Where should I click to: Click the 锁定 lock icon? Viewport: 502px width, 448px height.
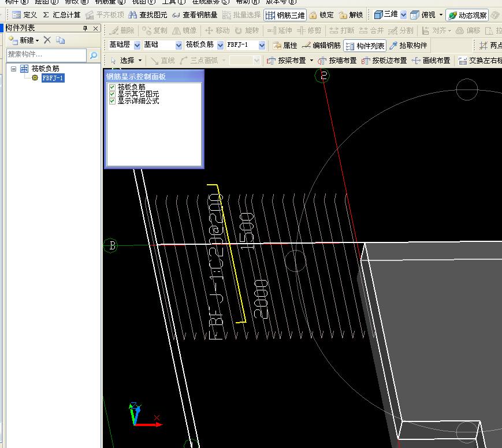coord(321,14)
